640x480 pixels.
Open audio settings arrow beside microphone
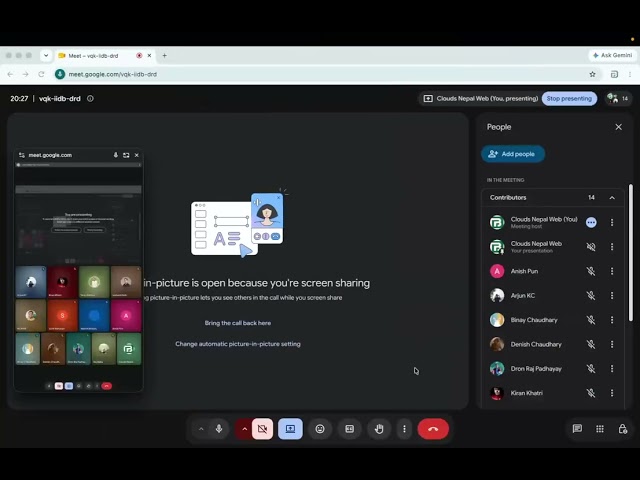[201, 429]
